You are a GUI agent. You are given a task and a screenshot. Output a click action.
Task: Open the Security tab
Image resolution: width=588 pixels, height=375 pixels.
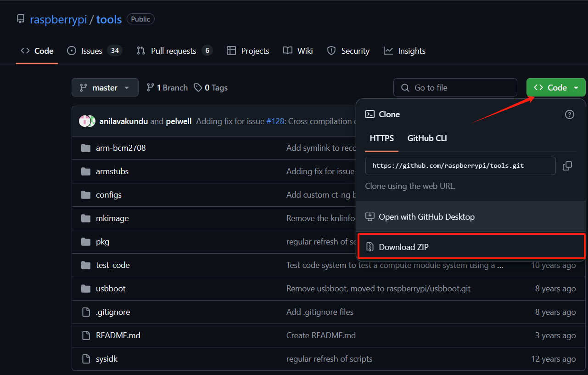point(348,51)
